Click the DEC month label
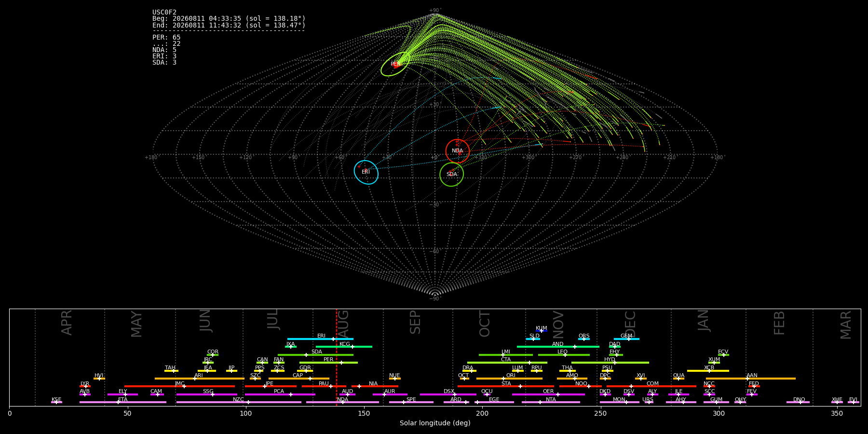Screen dimensions: 868x434 630,324
